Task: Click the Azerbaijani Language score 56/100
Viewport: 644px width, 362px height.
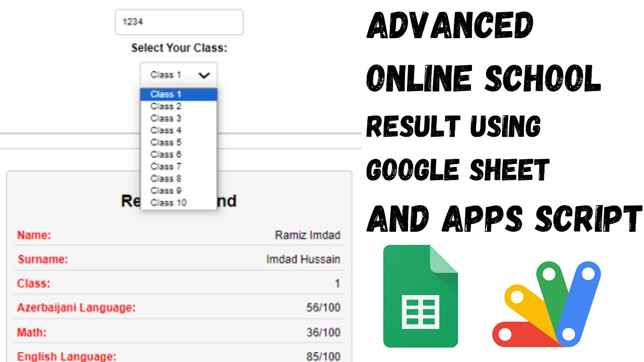Action: coord(323,308)
